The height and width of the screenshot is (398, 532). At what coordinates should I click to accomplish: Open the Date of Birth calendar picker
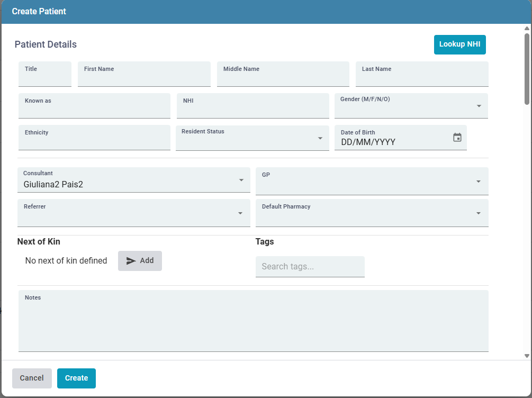457,138
